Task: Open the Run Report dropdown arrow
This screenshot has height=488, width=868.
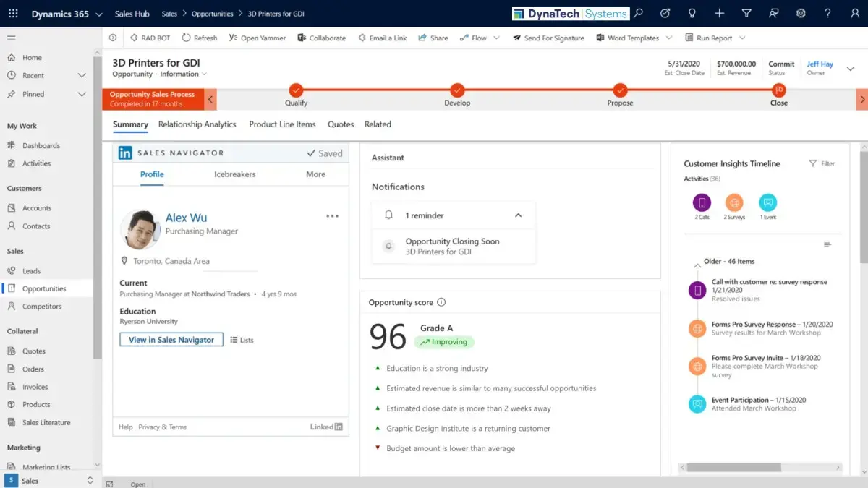Action: [742, 38]
